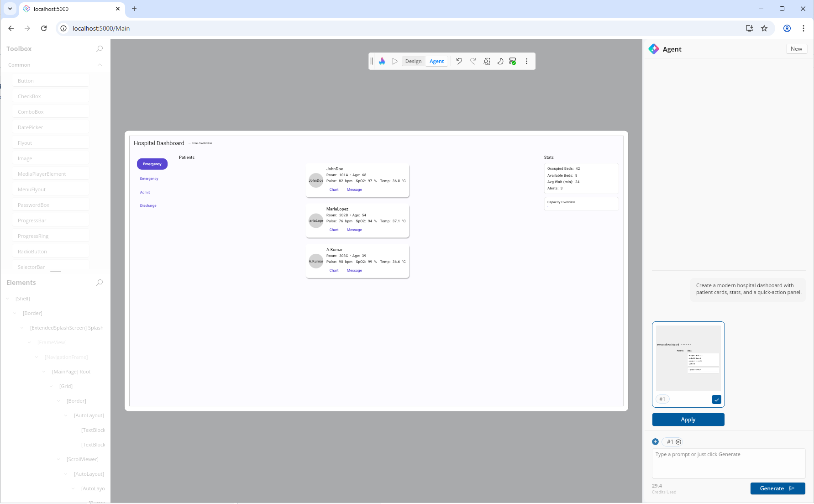The height and width of the screenshot is (504, 814).
Task: Click the Generate button
Action: [777, 488]
